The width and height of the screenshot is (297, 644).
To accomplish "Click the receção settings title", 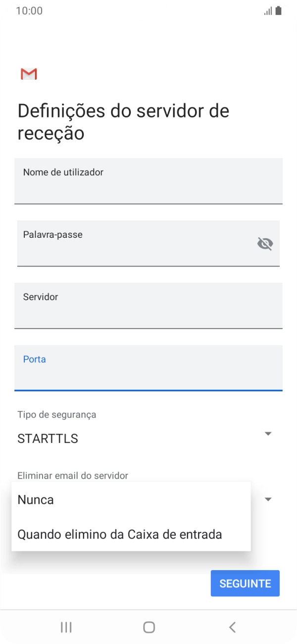I will click(x=123, y=121).
